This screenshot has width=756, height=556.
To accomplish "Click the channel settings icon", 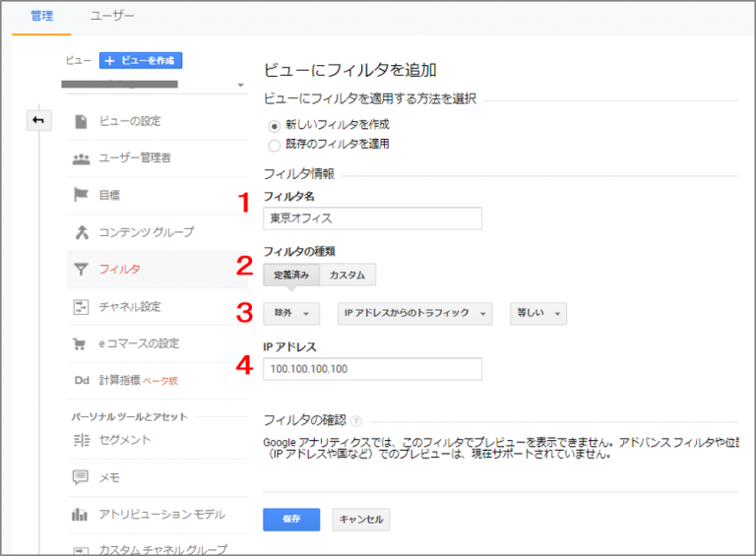I will click(81, 306).
